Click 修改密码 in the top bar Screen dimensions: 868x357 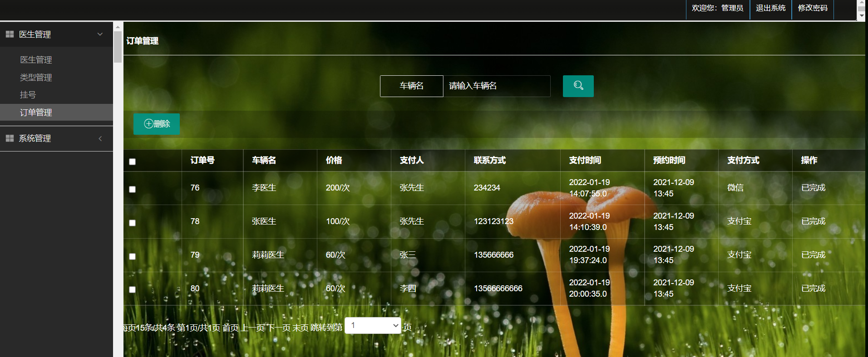pyautogui.click(x=813, y=8)
